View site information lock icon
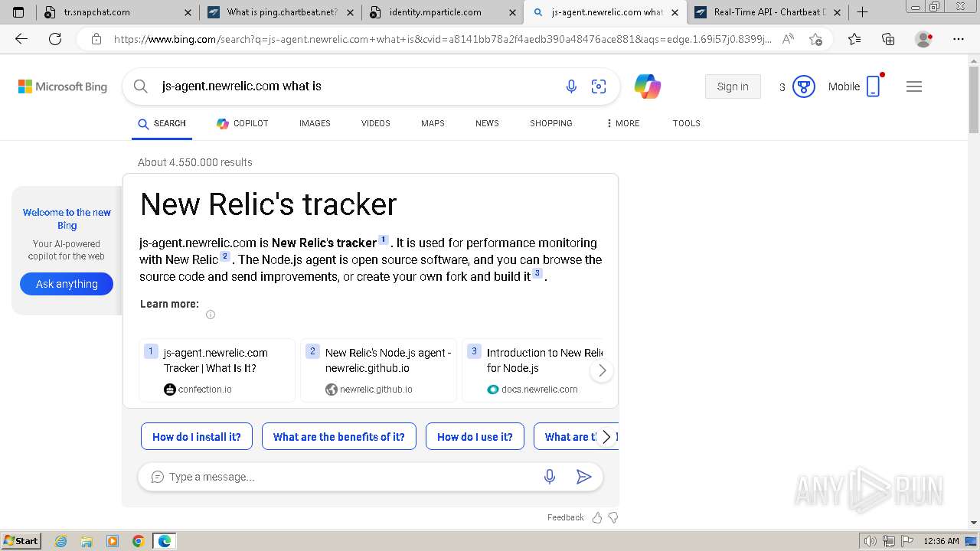The height and width of the screenshot is (551, 980). pos(96,40)
